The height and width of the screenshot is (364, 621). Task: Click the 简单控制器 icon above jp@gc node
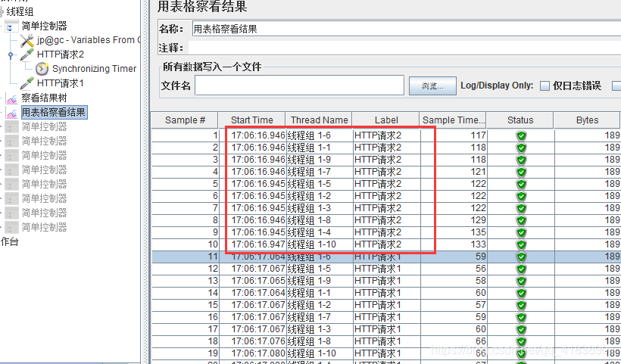pos(11,26)
